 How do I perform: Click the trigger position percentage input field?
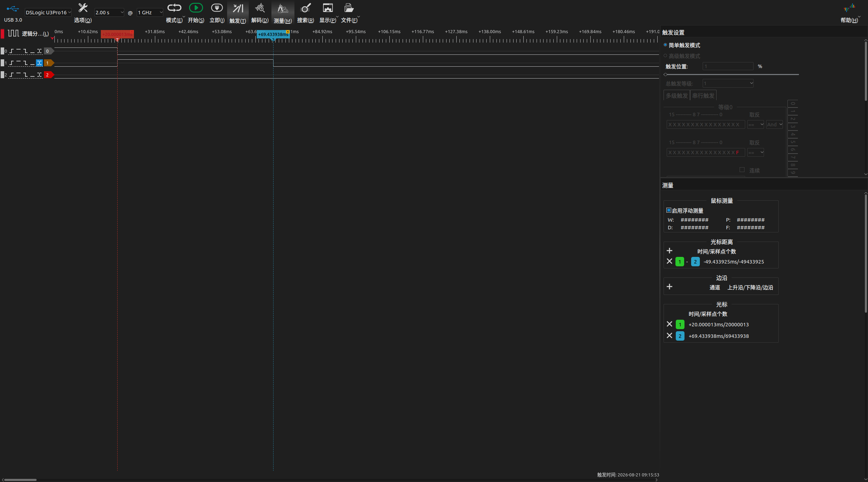(x=728, y=66)
